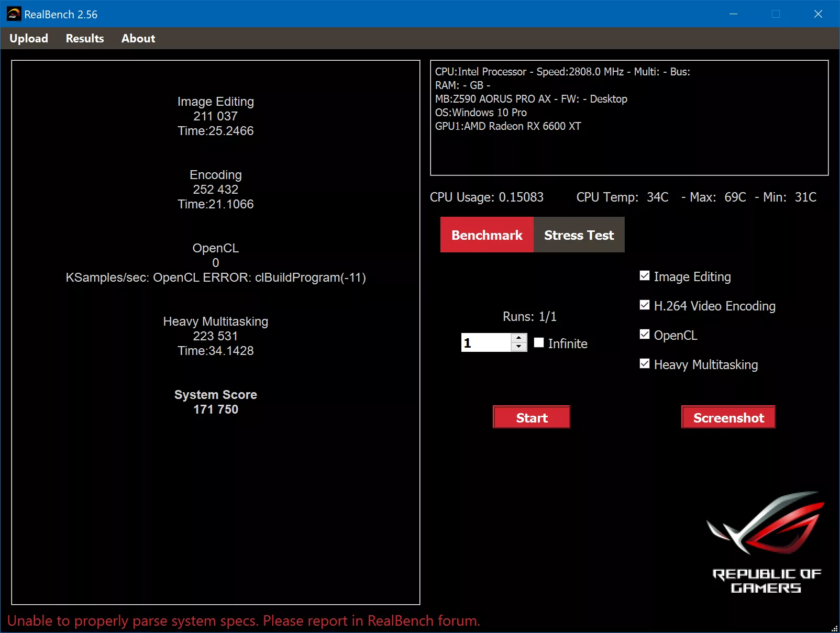The image size is (840, 633).
Task: Click the Republic of Gamers logo
Action: point(766,543)
